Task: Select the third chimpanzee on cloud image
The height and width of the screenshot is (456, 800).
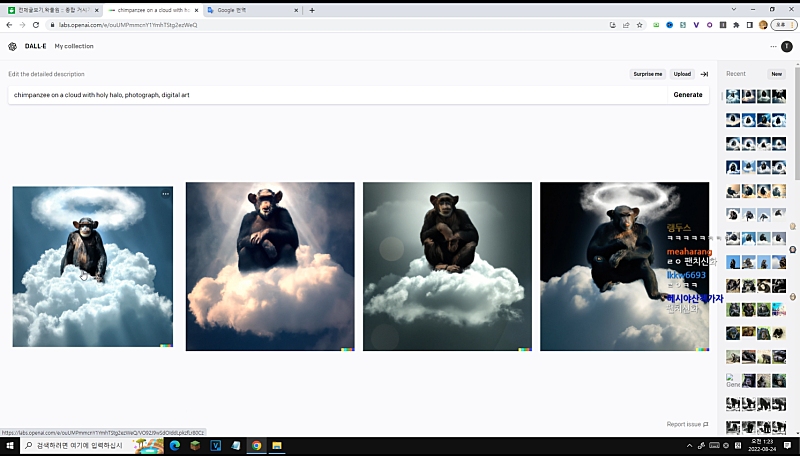Action: [448, 266]
